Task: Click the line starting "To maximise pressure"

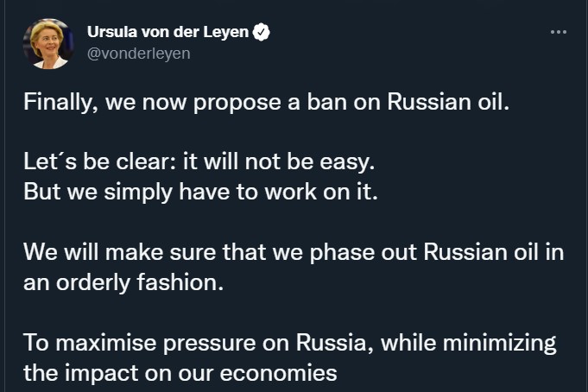Action: pos(290,343)
